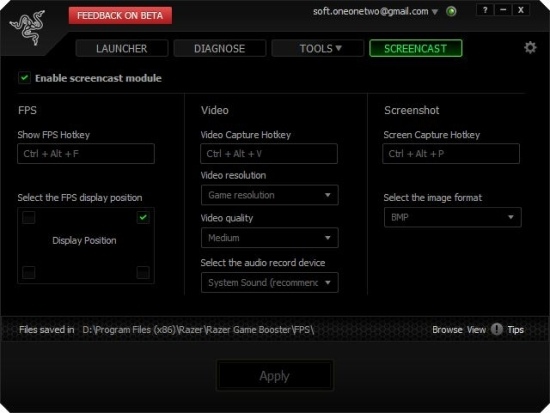Screen dimensions: 550x413
Task: Select the SCREENCAST tab
Action: click(x=416, y=48)
